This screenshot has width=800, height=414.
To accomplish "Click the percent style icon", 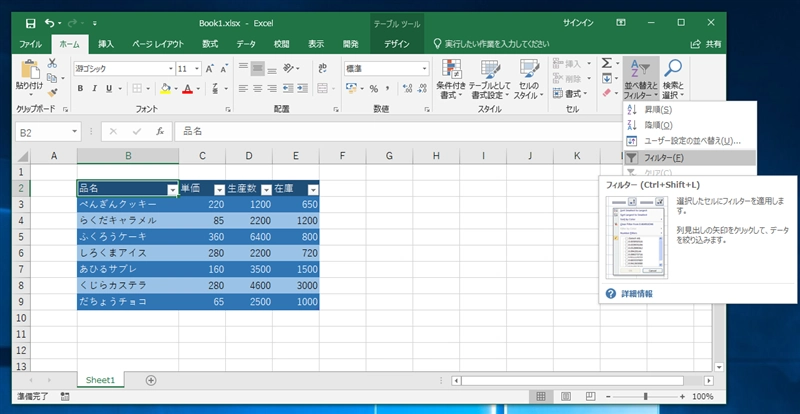I will pos(373,89).
